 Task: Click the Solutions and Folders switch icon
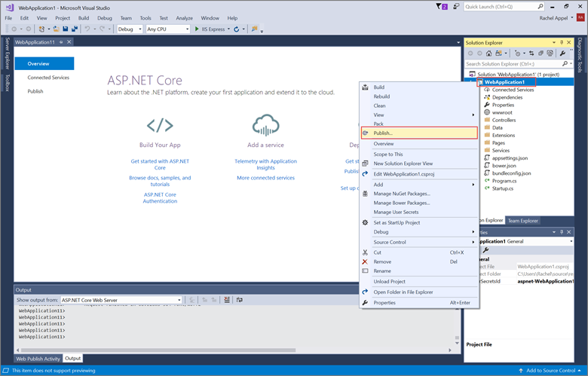pyautogui.click(x=498, y=53)
